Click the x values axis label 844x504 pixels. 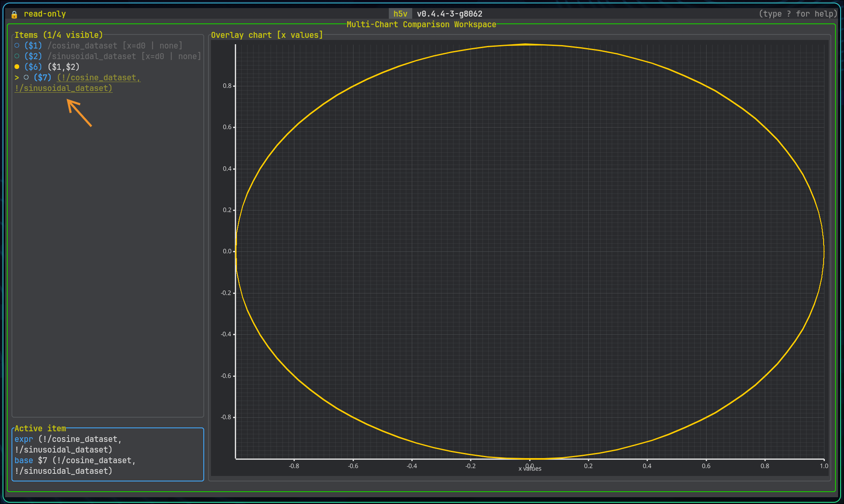point(530,469)
